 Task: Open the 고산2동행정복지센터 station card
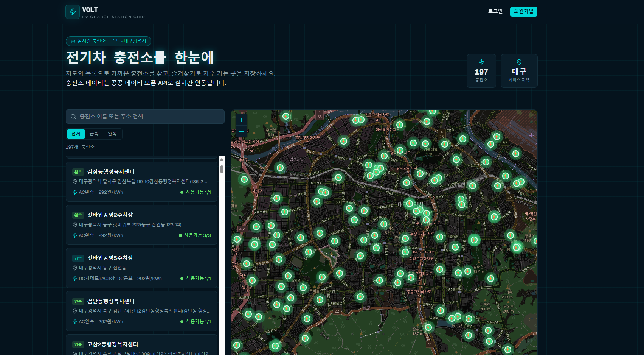pyautogui.click(x=141, y=345)
